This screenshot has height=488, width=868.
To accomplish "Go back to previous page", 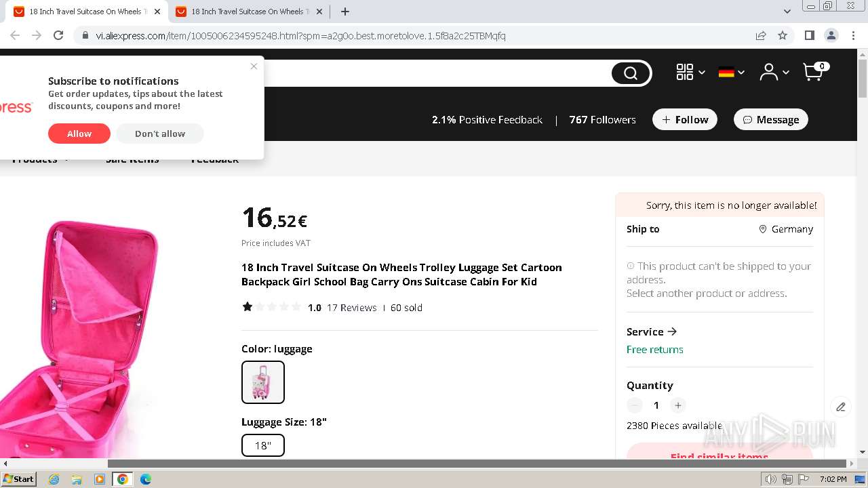I will [15, 35].
